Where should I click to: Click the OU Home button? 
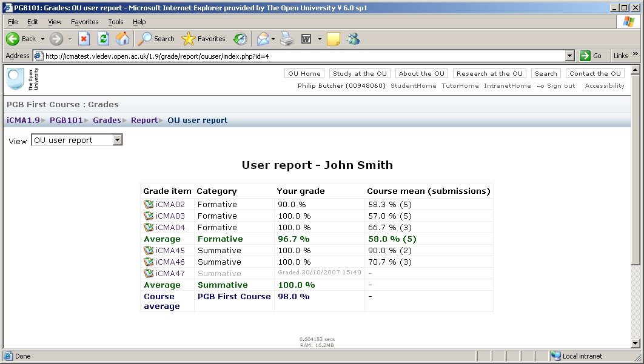coord(304,73)
